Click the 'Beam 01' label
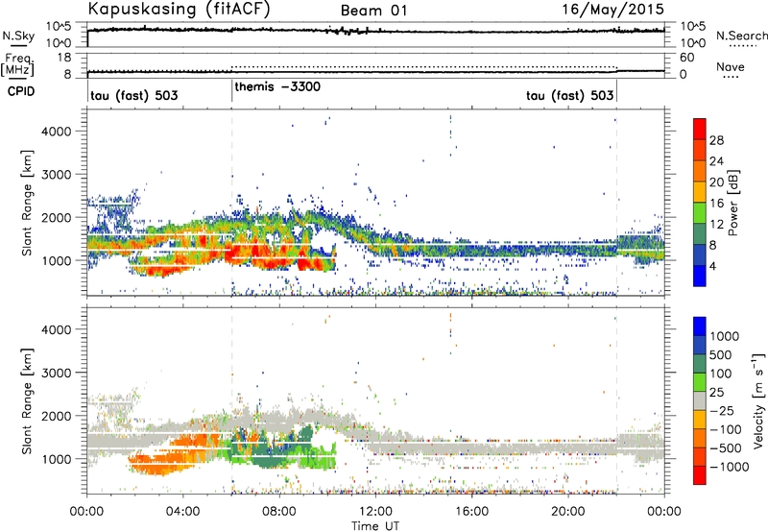 tap(373, 11)
